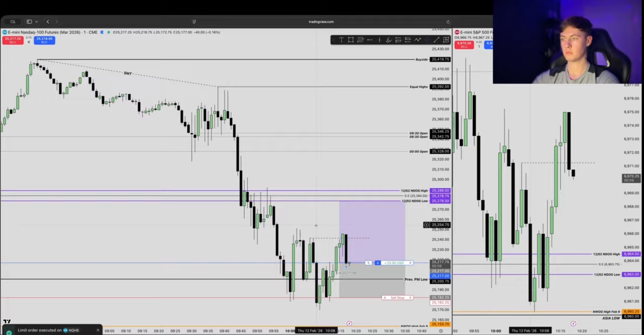Viewport: 644px width, 335px height.
Task: Open E-mini Nasdaq-100 Futures symbol title
Action: (x=53, y=32)
